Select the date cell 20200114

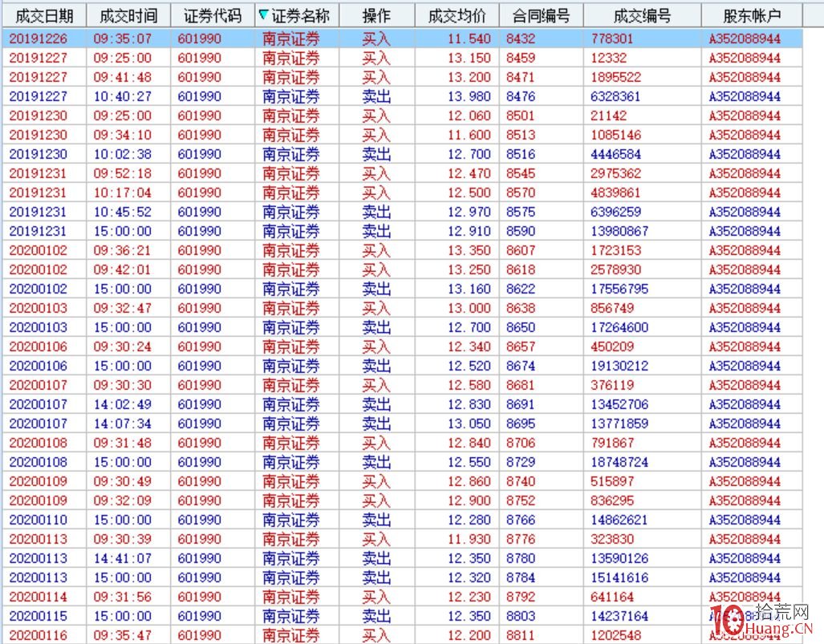pyautogui.click(x=39, y=597)
